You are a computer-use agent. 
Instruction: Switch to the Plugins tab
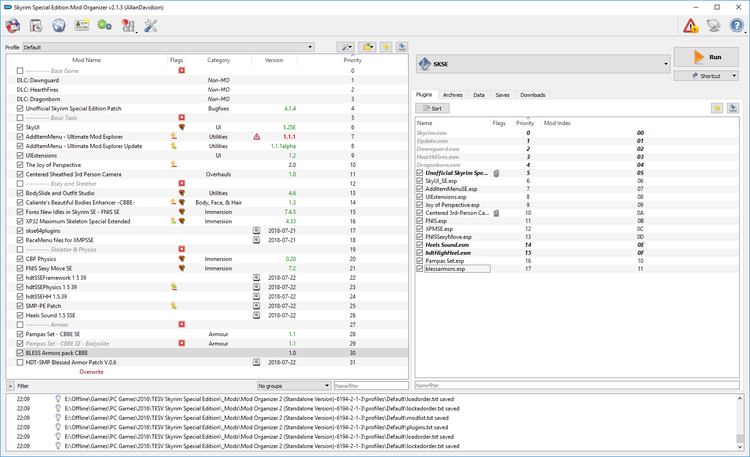point(424,95)
